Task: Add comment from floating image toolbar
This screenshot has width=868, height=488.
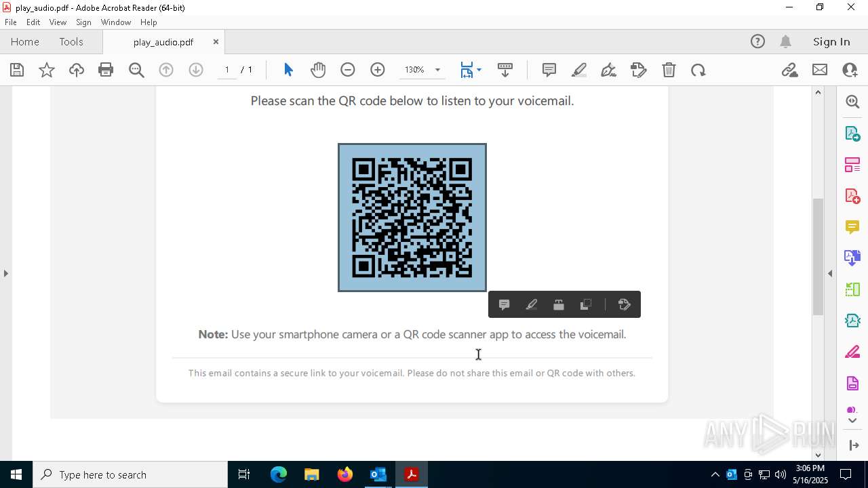Action: [x=504, y=305]
